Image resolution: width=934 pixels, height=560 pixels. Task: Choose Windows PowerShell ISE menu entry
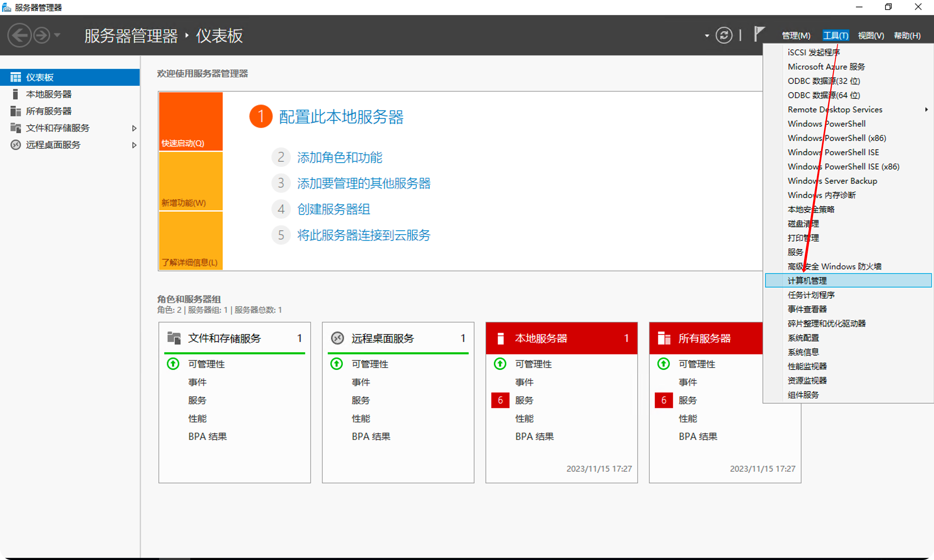point(848,152)
